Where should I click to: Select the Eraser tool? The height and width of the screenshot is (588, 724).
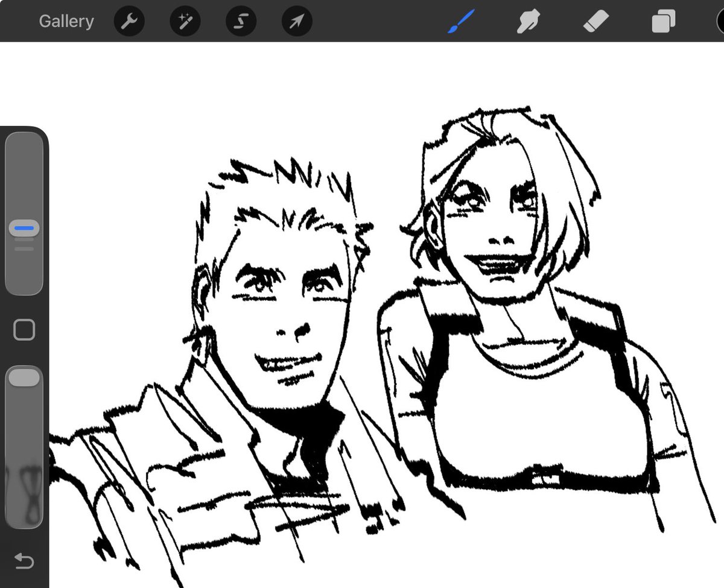(x=597, y=22)
